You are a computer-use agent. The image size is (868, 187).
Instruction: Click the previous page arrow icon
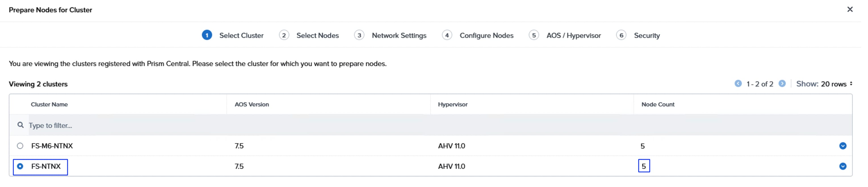click(x=738, y=84)
